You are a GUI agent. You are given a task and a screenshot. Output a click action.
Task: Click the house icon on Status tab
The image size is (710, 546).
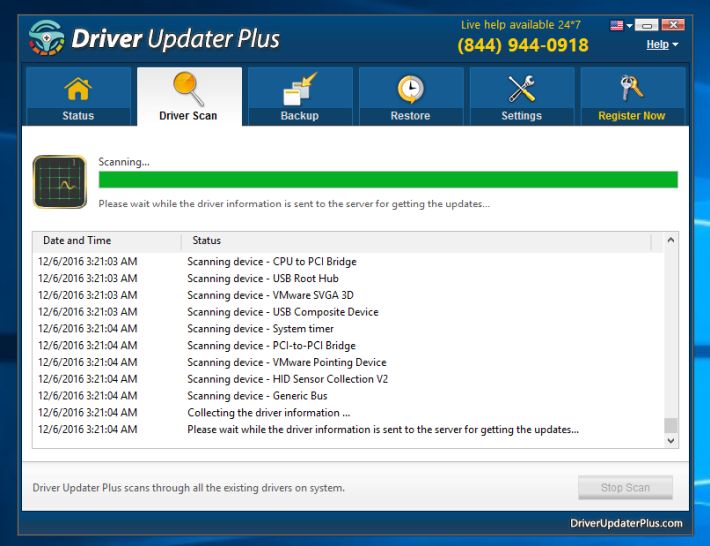[x=78, y=88]
